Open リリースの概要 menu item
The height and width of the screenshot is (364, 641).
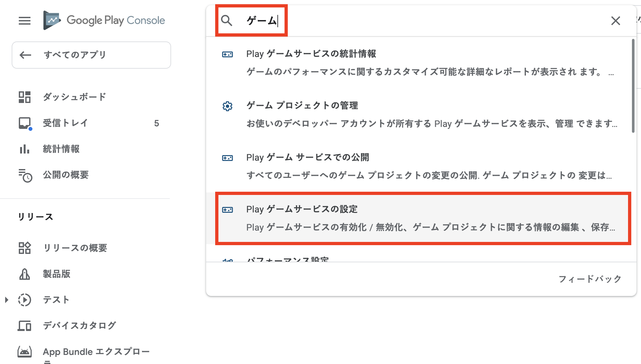click(75, 248)
